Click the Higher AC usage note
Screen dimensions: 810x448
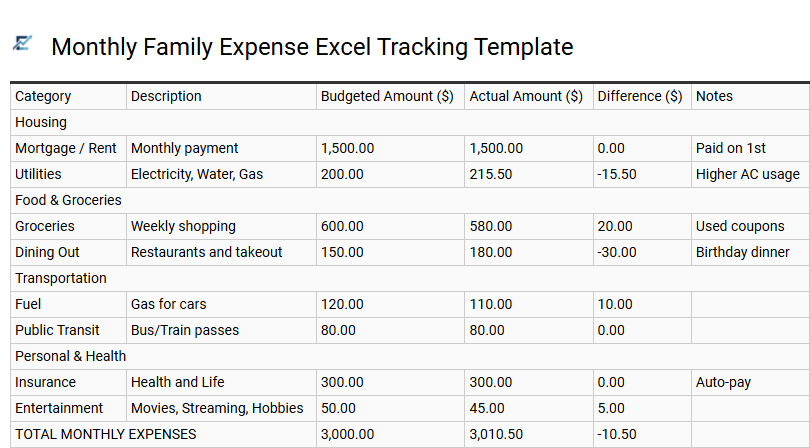[x=751, y=174]
